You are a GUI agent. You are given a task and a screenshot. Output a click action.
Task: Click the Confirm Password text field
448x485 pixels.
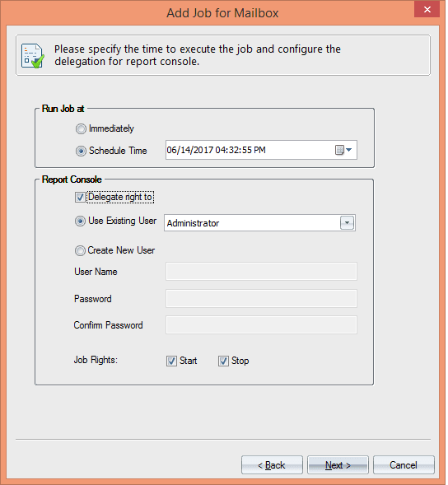tap(261, 325)
